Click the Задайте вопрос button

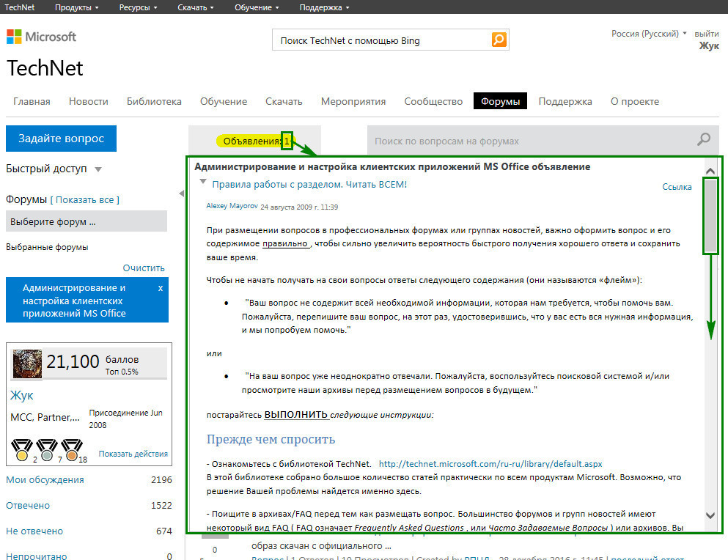pyautogui.click(x=62, y=139)
